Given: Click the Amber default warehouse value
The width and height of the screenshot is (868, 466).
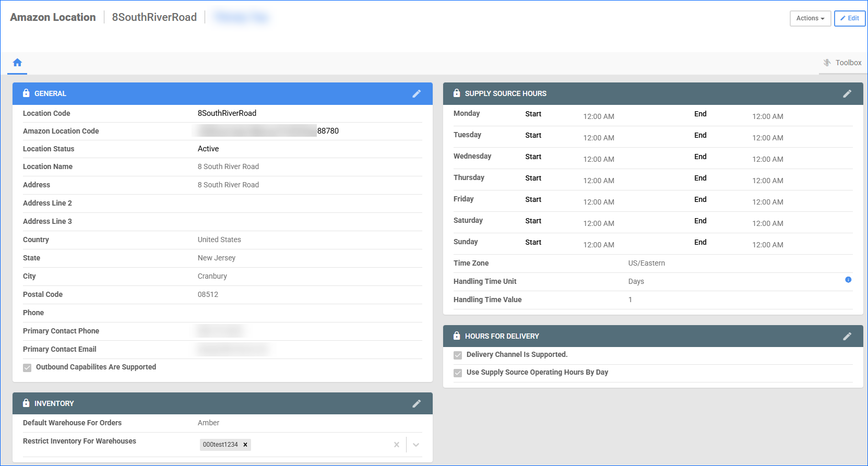Looking at the screenshot, I should [208, 423].
